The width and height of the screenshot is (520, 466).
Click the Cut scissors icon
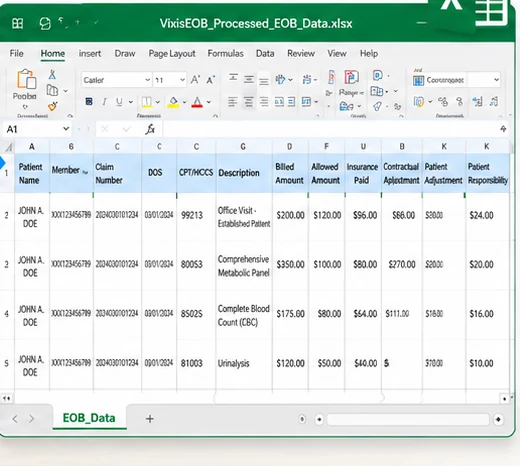click(x=52, y=75)
